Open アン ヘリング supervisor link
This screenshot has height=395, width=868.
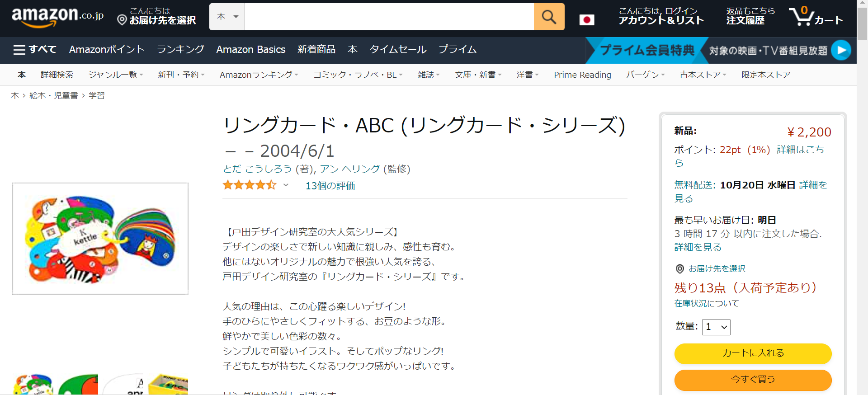pyautogui.click(x=350, y=169)
